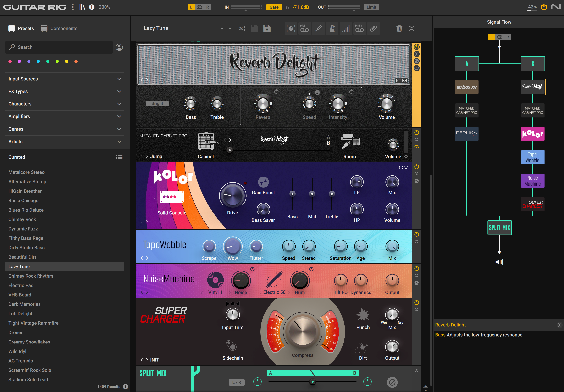Click the signal level bars icon
The width and height of the screenshot is (564, 392).
(346, 28)
